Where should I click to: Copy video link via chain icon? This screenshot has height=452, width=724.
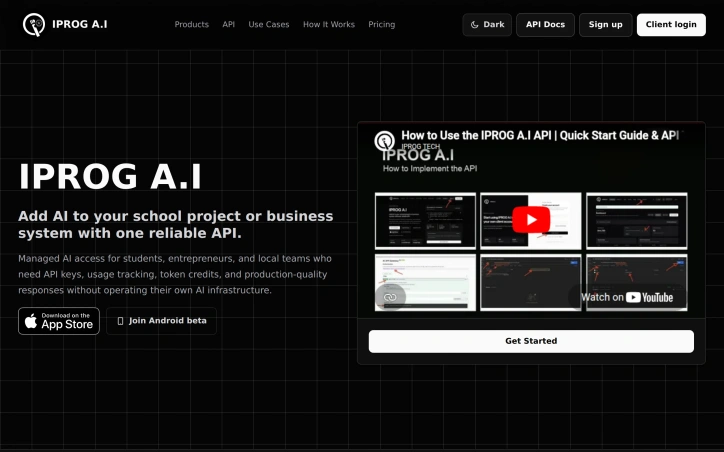pos(390,297)
